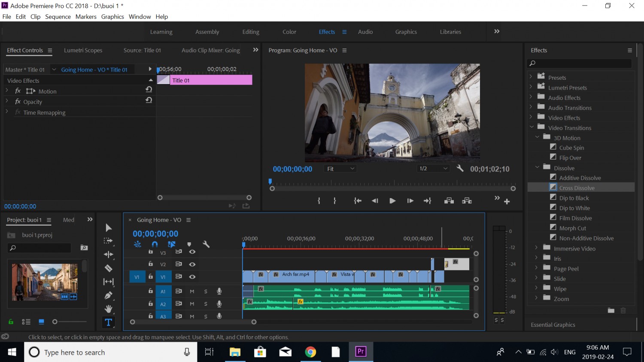Click the blue program timecode display
This screenshot has width=644, height=362.
(292, 169)
